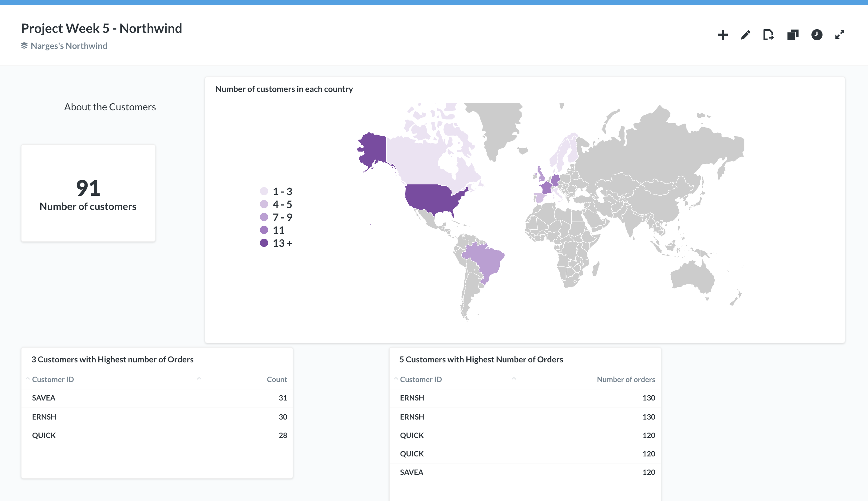The height and width of the screenshot is (501, 868).
Task: Open the revision history clock icon
Action: point(817,35)
